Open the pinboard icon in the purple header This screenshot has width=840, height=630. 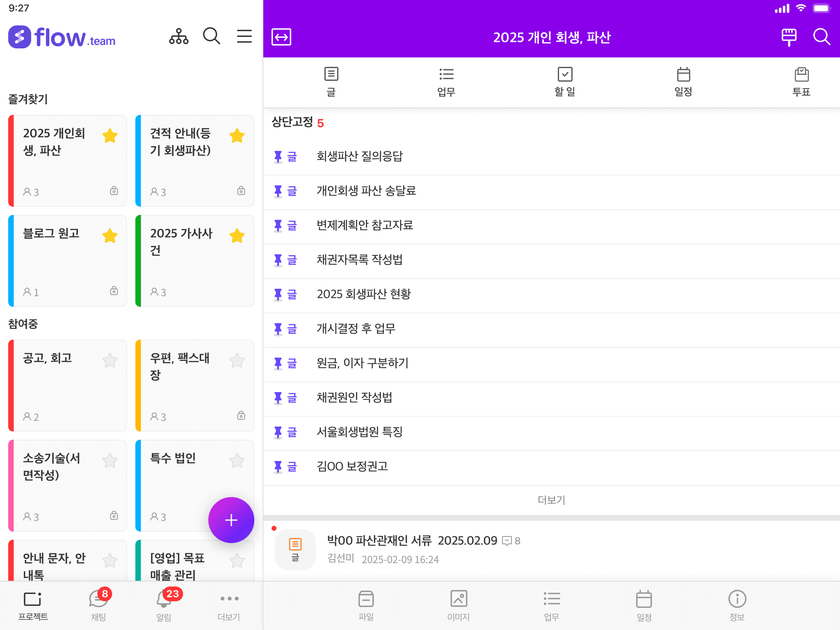[789, 37]
